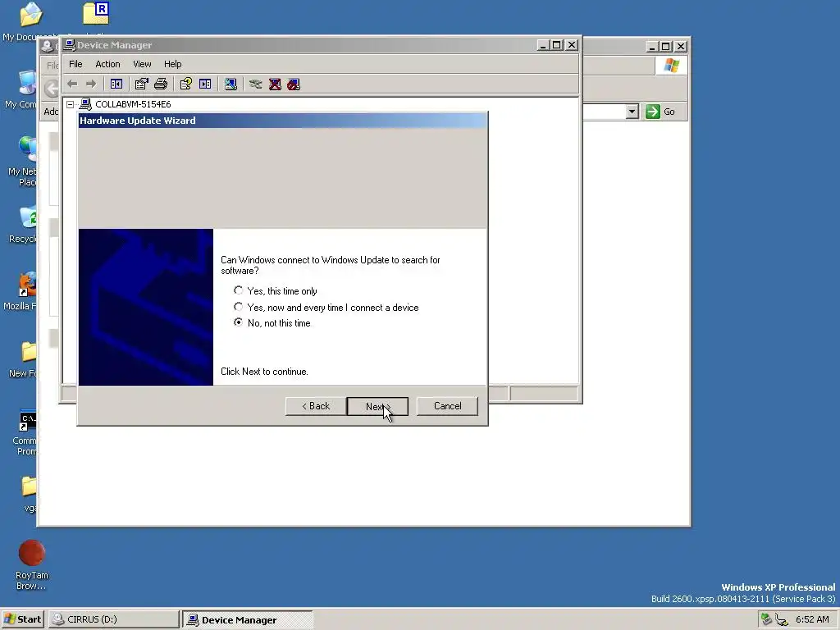This screenshot has height=630, width=840.
Task: Click the Disable device toolbar icon
Action: [294, 84]
